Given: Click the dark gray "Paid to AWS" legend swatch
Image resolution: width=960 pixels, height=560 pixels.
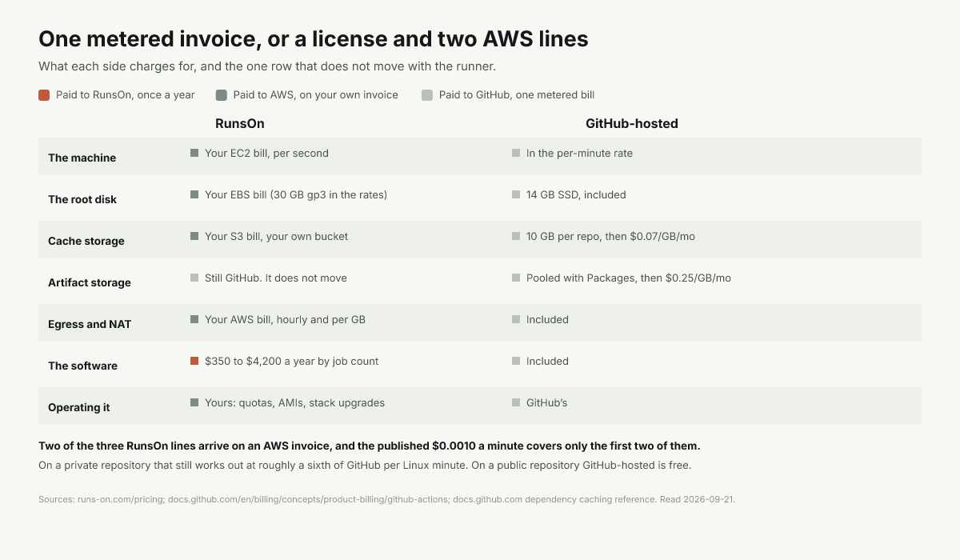Looking at the screenshot, I should pyautogui.click(x=222, y=95).
